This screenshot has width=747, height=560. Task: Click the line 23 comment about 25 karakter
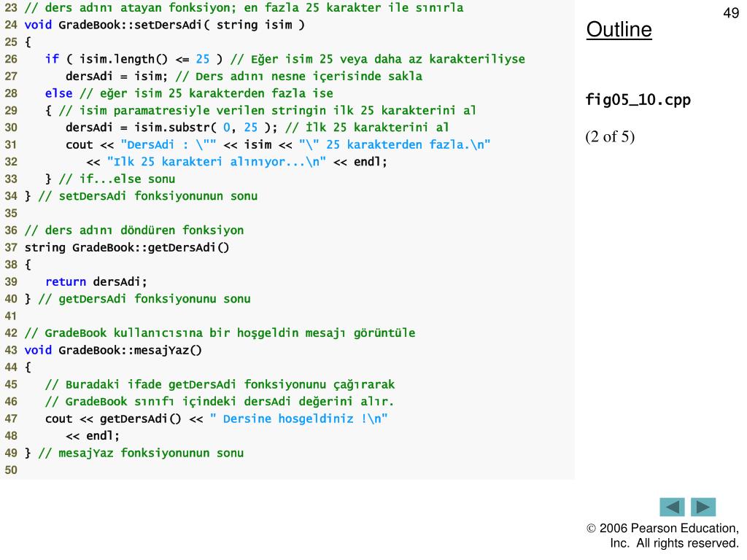tap(244, 7)
